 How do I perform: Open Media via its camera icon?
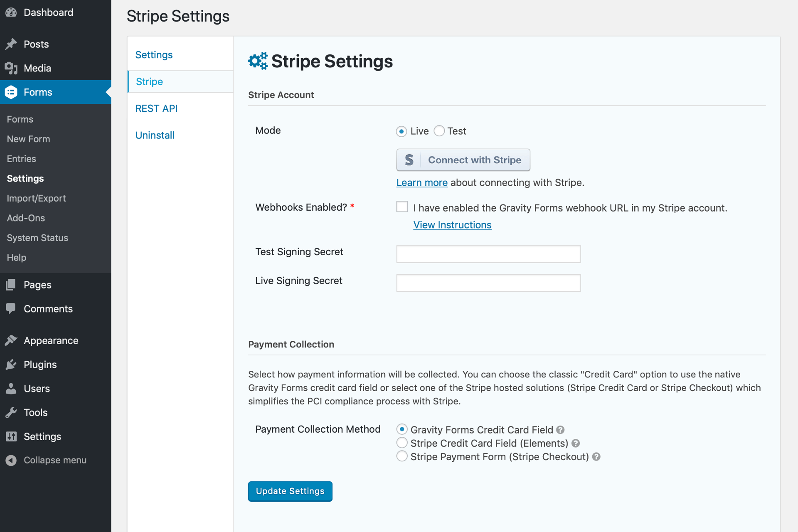[11, 68]
